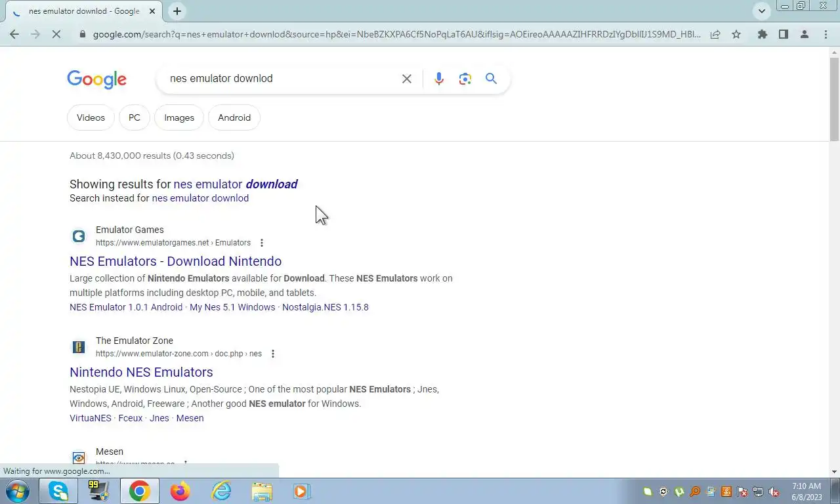
Task: View site information lock icon
Action: pyautogui.click(x=81, y=34)
